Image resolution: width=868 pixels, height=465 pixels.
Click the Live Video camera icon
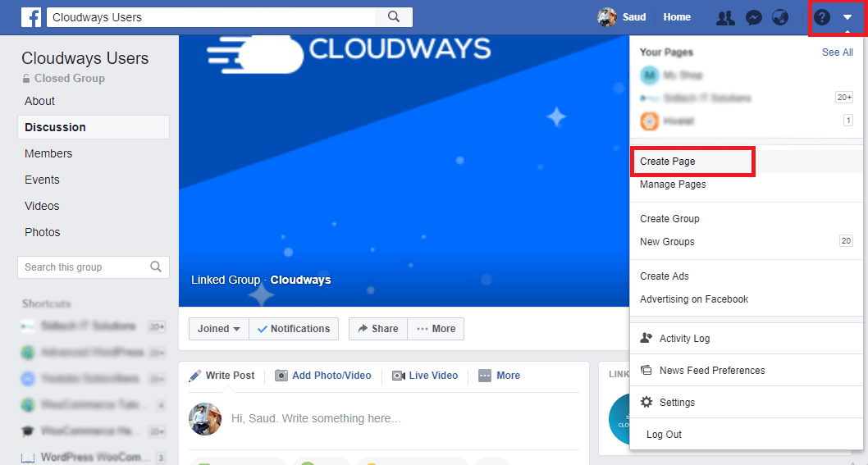(399, 376)
